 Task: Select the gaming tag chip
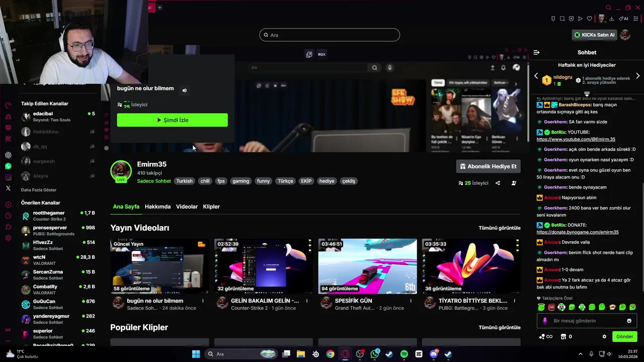click(240, 181)
